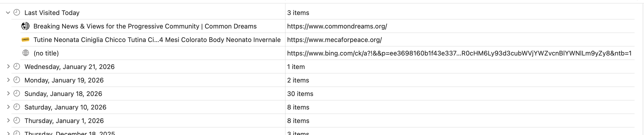The width and height of the screenshot is (644, 135).
Task: Expand Monday, January 19, 2026 group
Action: (8, 80)
